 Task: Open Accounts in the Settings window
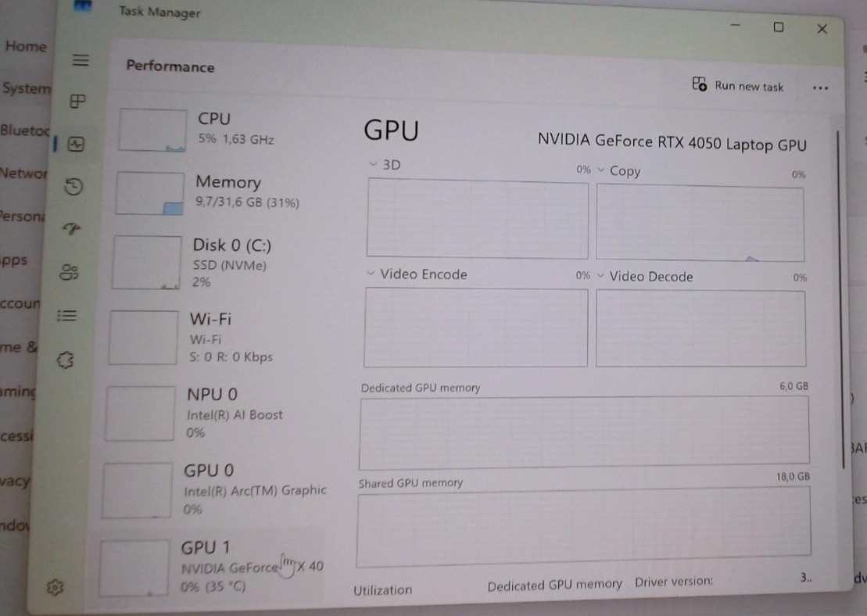(20, 303)
